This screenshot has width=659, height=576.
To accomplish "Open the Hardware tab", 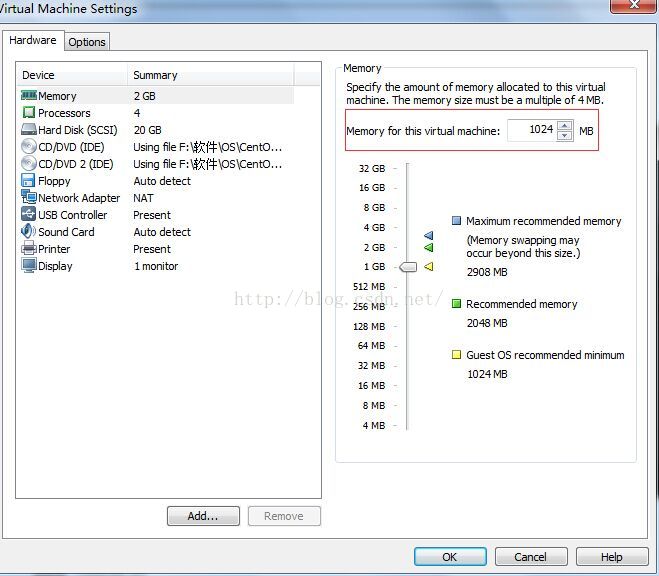I will [x=33, y=41].
